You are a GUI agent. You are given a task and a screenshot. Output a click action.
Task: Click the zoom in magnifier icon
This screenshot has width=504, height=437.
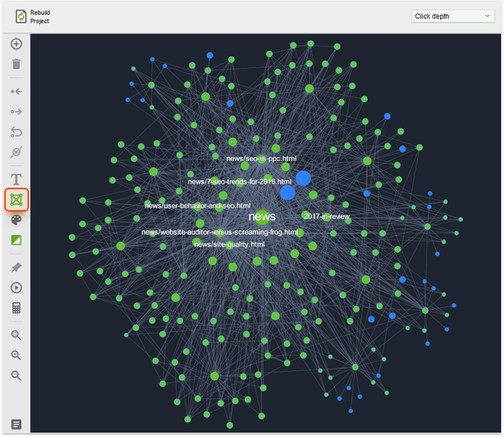coord(16,355)
